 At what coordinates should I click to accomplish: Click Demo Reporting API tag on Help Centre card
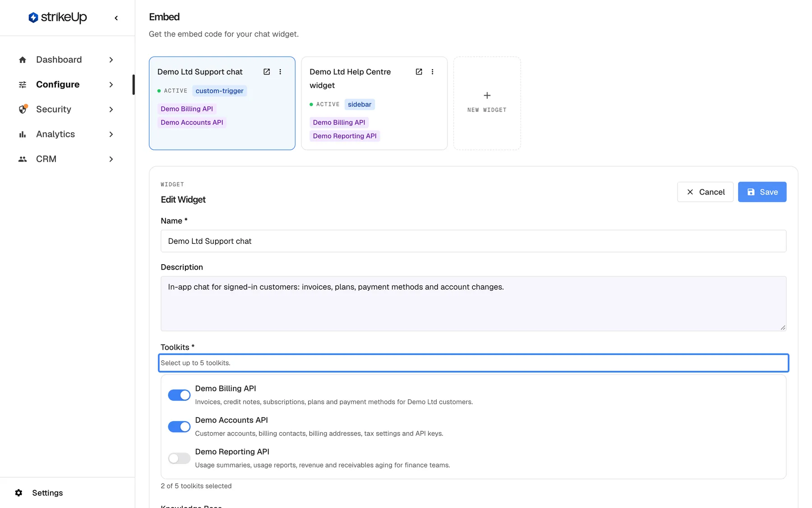tap(345, 136)
